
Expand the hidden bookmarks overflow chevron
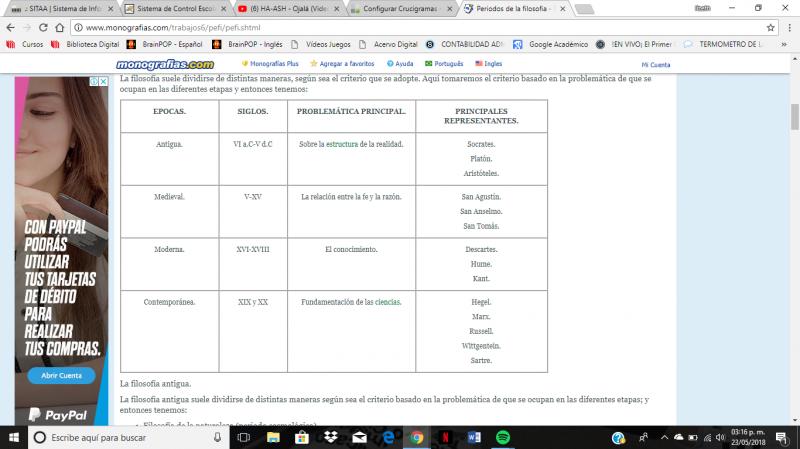click(784, 44)
